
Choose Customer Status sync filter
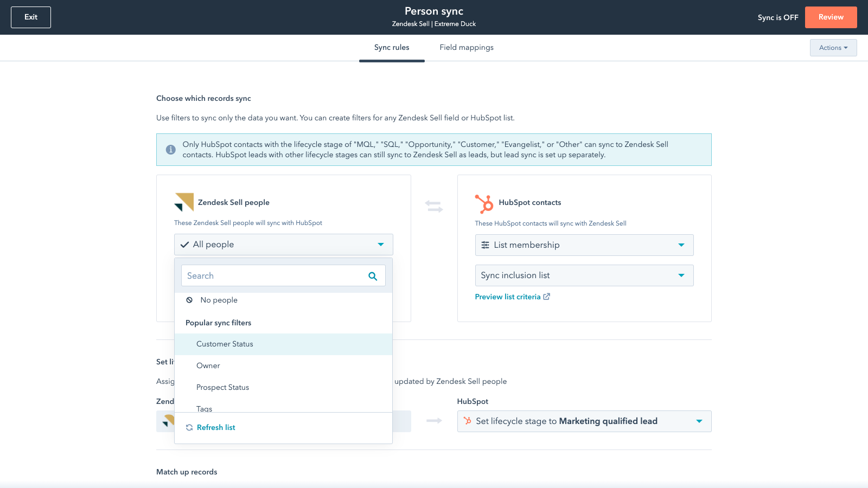tap(225, 344)
